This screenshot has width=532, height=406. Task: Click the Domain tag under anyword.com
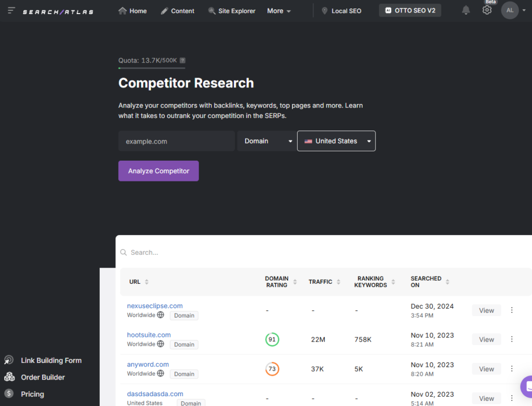point(184,374)
